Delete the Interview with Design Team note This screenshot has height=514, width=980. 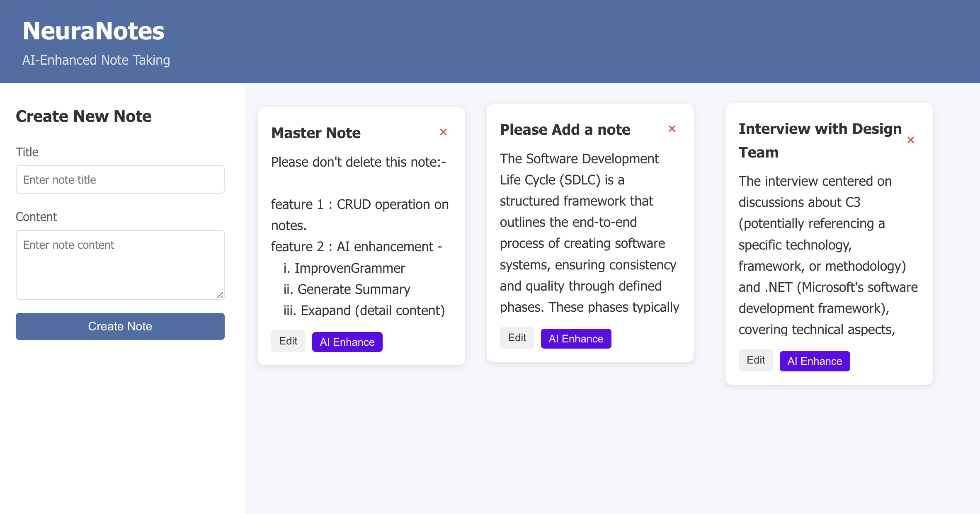[x=911, y=140]
